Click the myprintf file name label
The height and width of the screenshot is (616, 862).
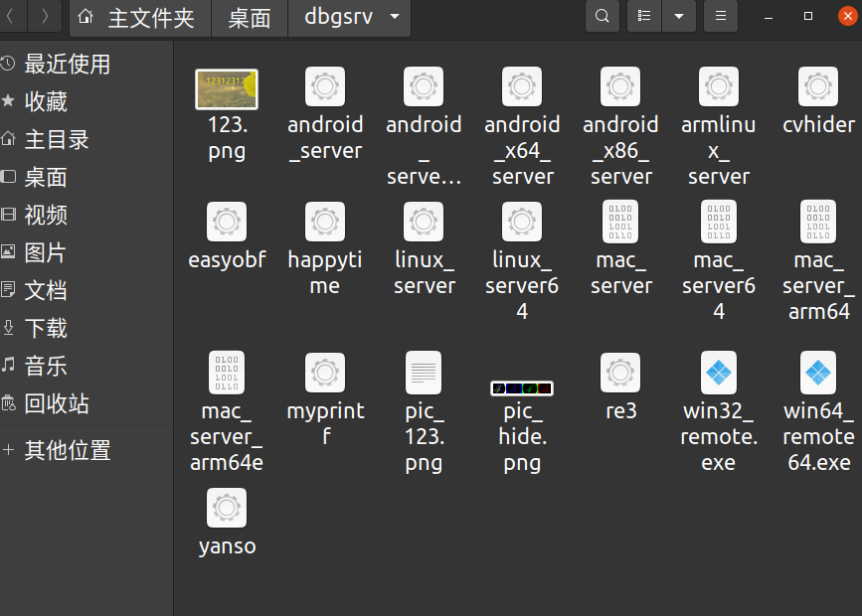[x=325, y=423]
